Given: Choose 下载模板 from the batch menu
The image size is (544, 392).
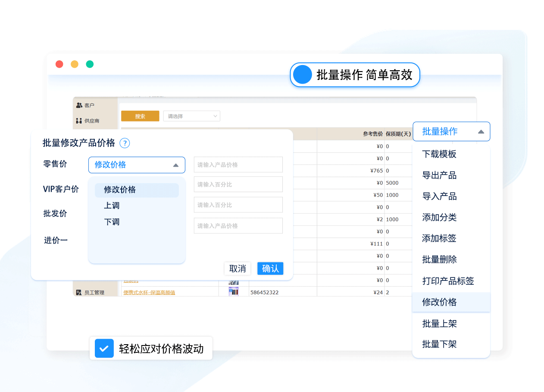Looking at the screenshot, I should pos(439,154).
